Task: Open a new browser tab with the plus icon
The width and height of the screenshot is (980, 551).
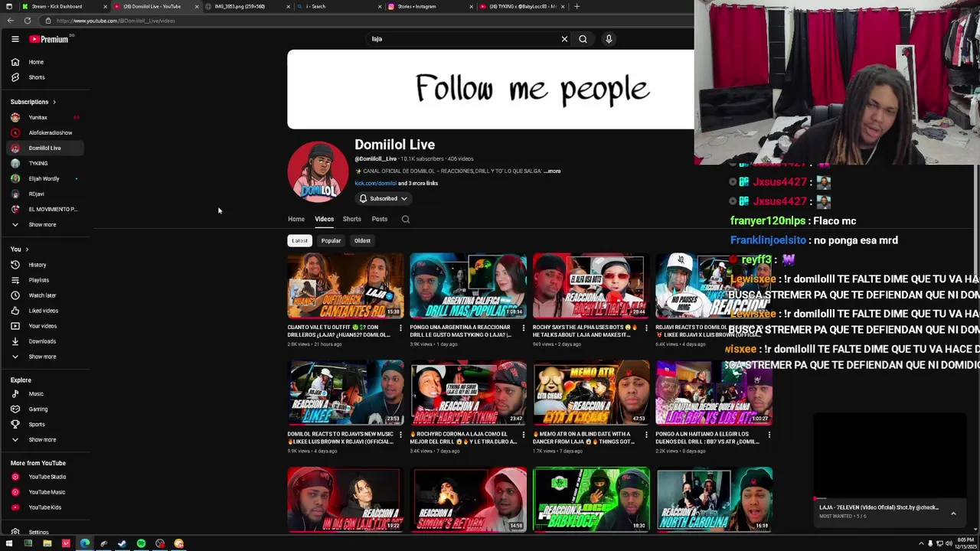Action: tap(577, 6)
